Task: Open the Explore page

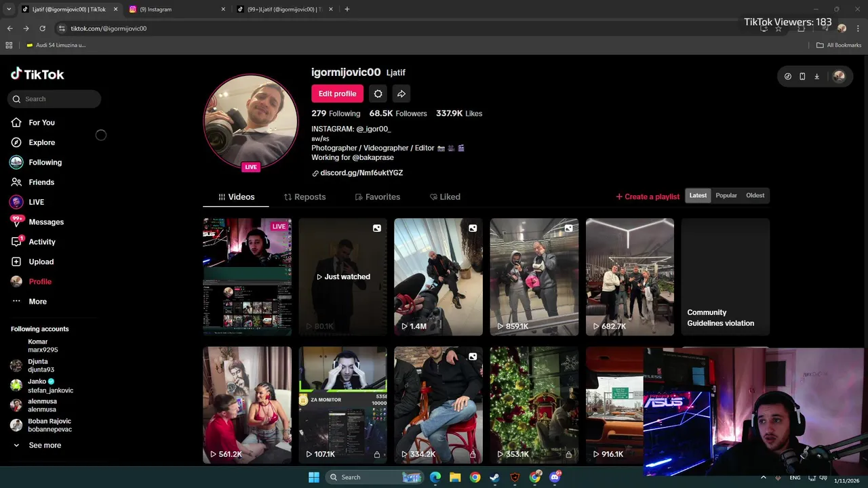Action: [x=33, y=142]
